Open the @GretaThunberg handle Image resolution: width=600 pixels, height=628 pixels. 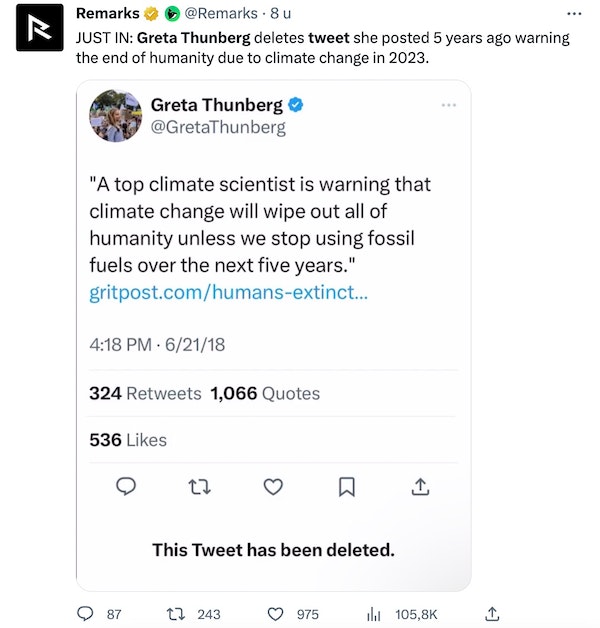click(x=217, y=127)
